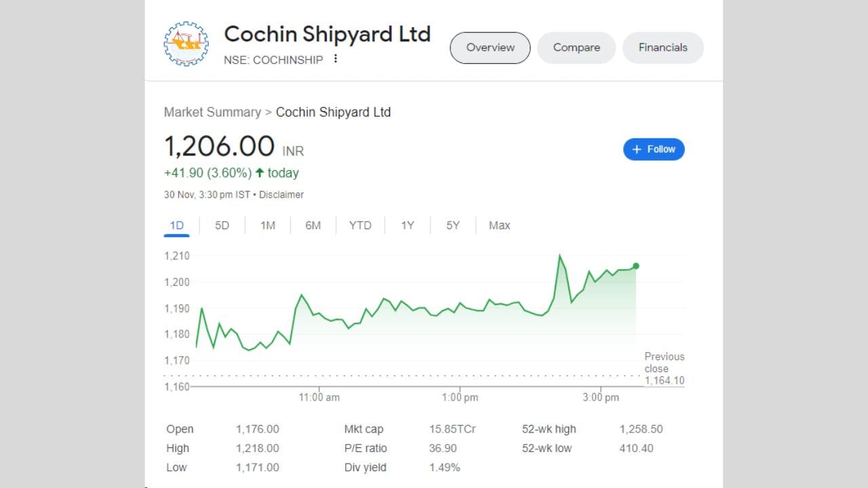Show the 1M chart range
The image size is (868, 488).
[x=268, y=225]
